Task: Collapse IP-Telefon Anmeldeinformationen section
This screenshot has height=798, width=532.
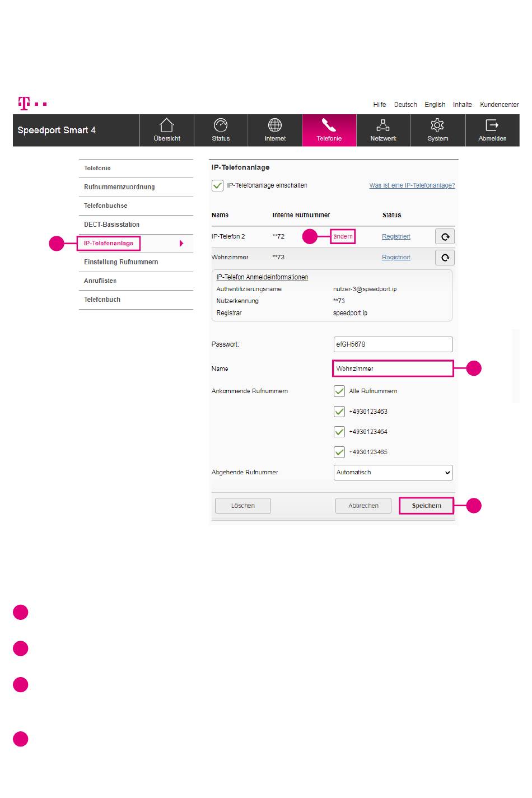Action: point(262,277)
